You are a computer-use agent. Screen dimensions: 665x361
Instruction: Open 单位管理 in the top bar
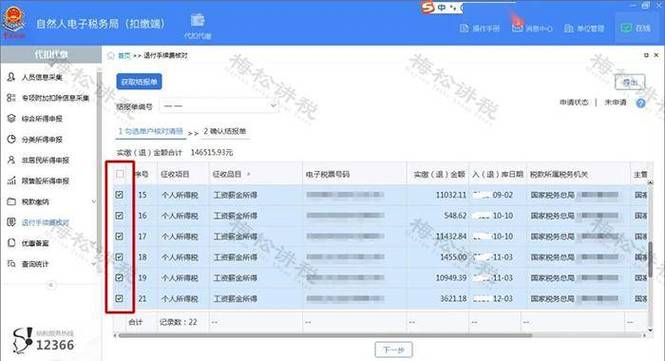tap(584, 28)
